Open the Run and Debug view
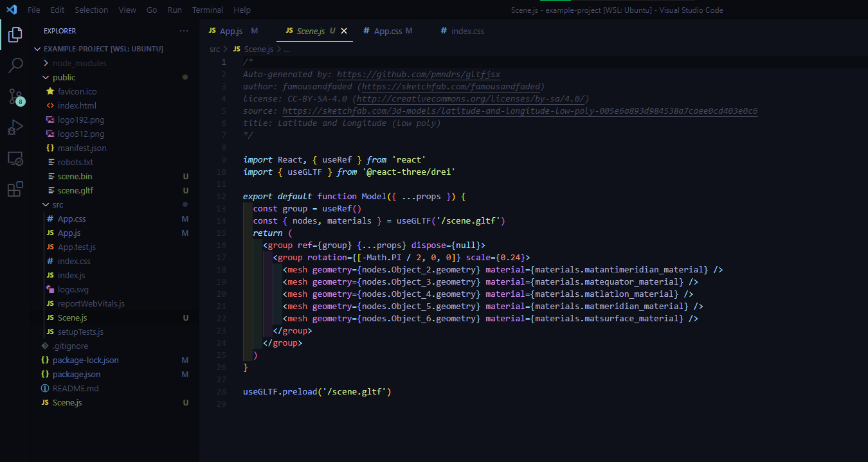 (x=15, y=127)
